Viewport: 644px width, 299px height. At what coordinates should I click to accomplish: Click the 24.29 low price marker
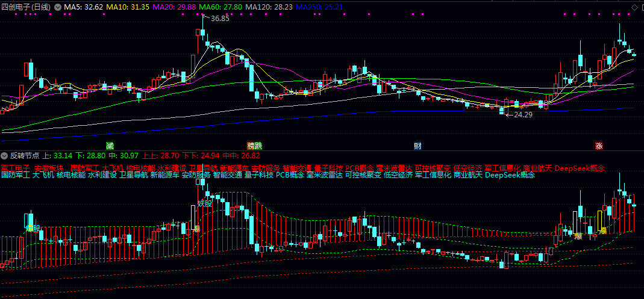coord(524,115)
